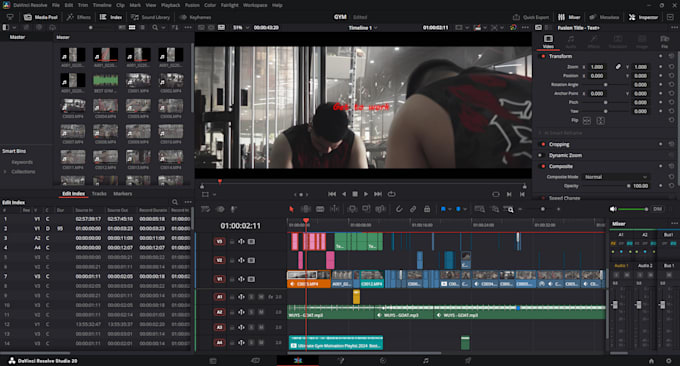Open the Playback menu
This screenshot has height=366, width=680.
click(170, 5)
